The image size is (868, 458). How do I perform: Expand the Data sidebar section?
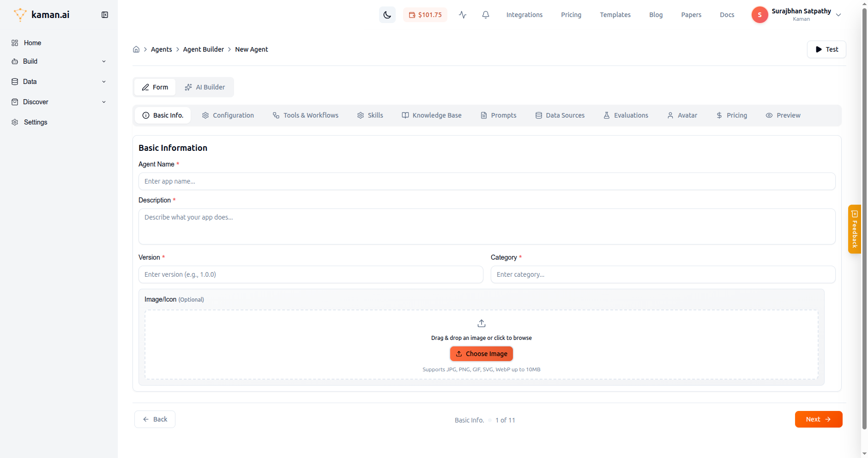[59, 82]
